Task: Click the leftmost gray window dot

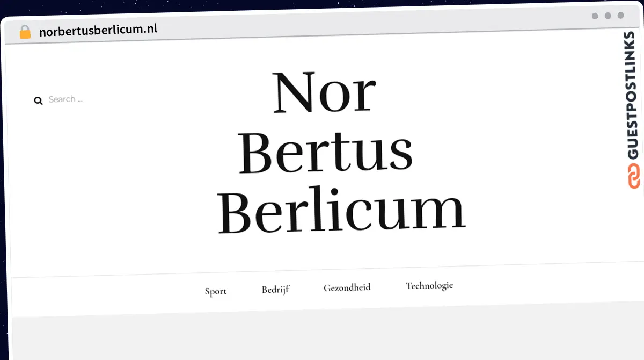Action: [x=595, y=16]
